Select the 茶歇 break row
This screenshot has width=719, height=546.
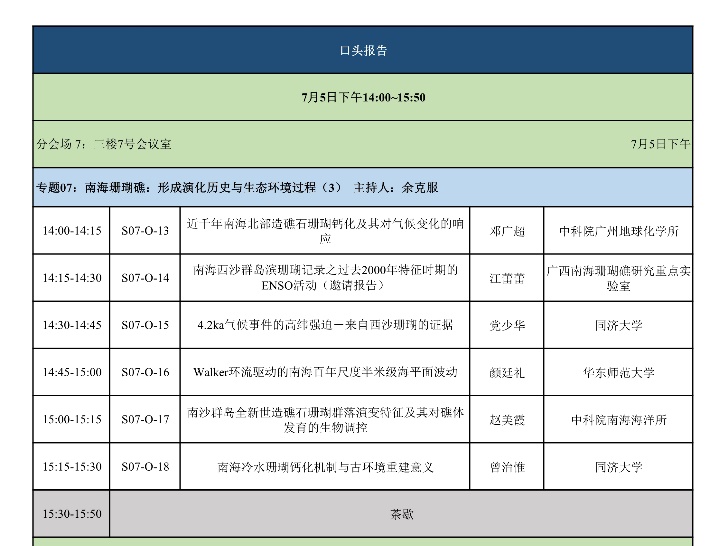[401, 514]
